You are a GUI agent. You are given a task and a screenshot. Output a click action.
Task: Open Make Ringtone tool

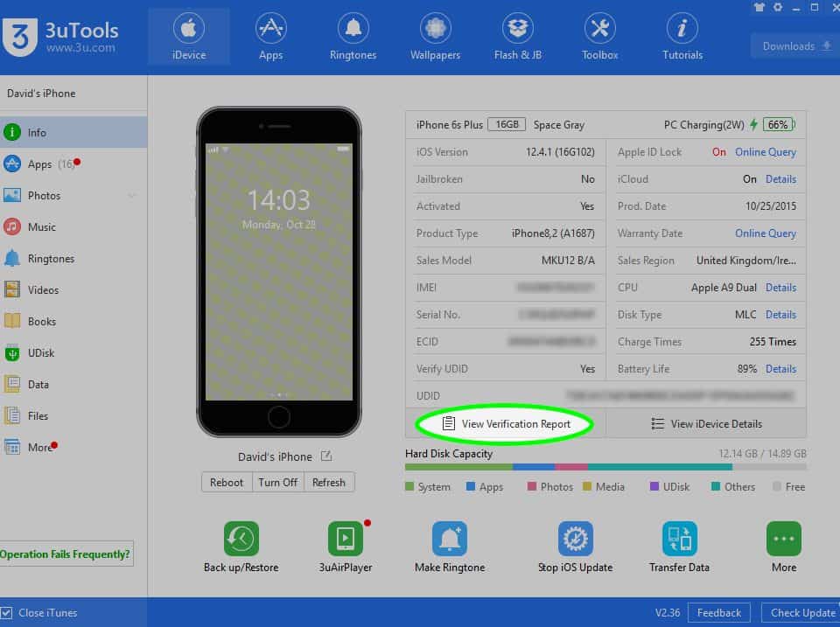450,547
